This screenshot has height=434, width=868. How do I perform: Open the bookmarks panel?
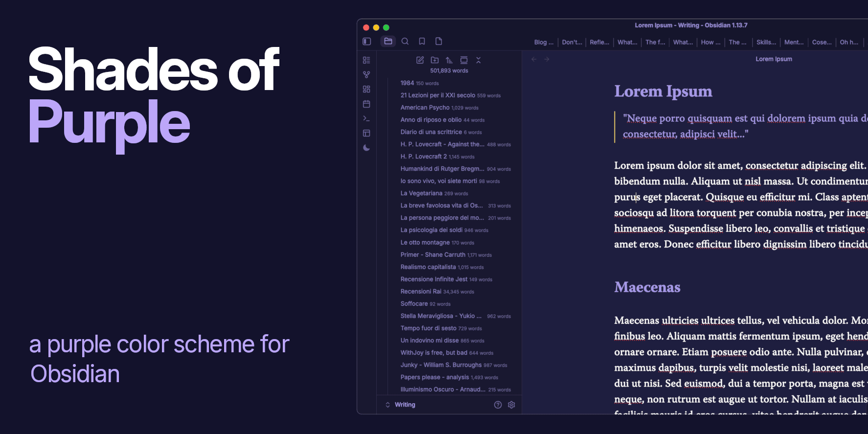pos(422,42)
